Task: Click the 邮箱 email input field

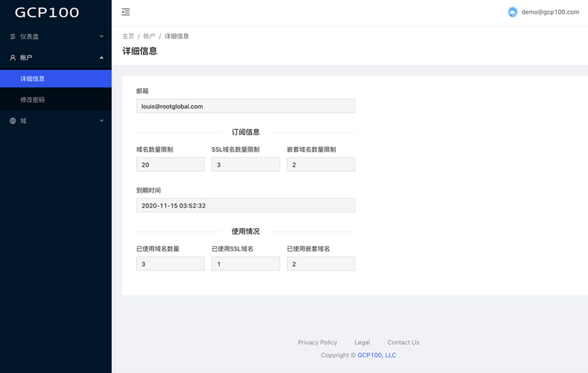Action: [x=245, y=106]
